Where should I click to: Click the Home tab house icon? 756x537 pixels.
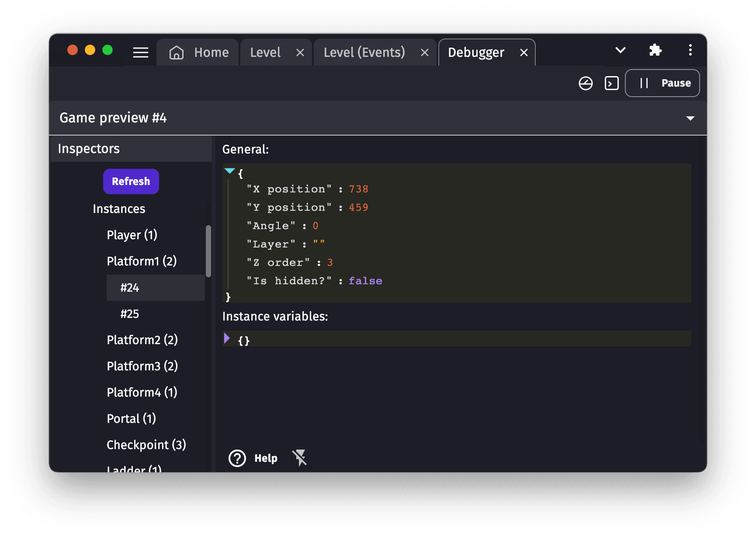pyautogui.click(x=177, y=52)
